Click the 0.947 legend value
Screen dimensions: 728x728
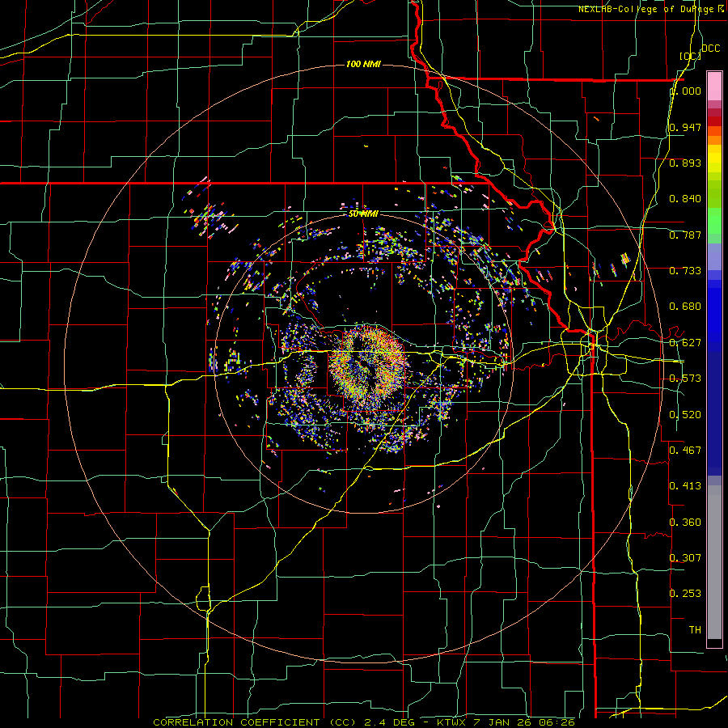(685, 127)
